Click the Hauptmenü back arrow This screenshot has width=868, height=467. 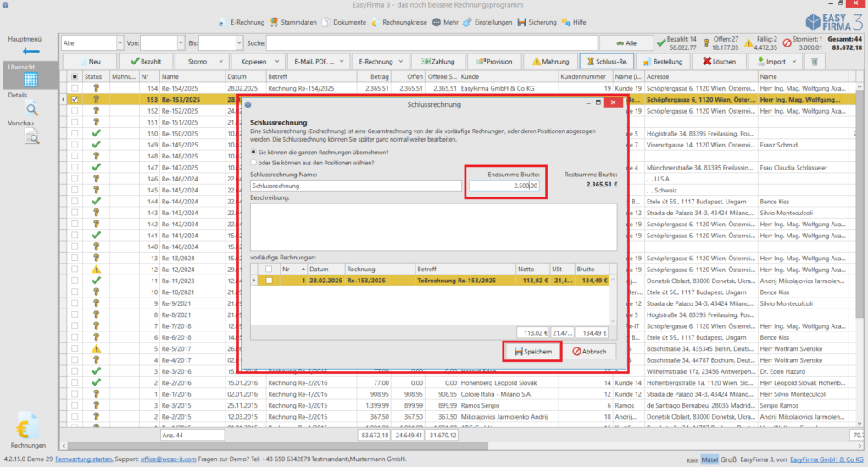coord(31,52)
